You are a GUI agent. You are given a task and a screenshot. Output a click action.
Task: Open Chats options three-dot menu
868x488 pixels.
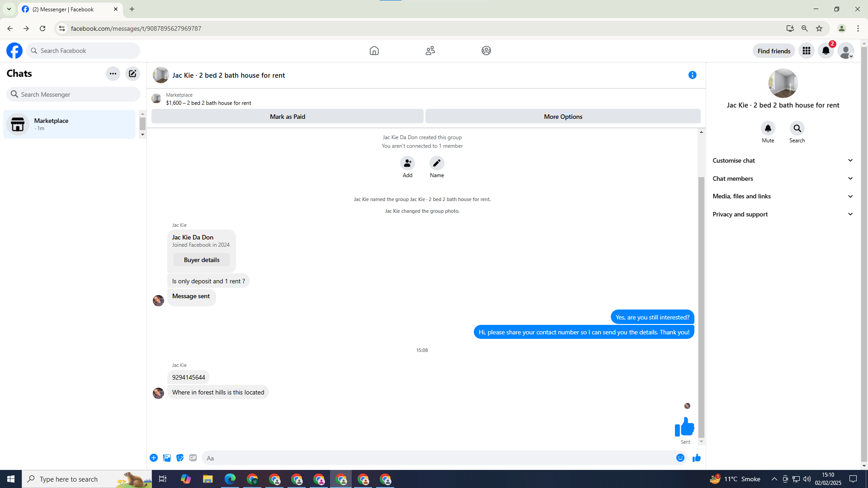point(113,74)
